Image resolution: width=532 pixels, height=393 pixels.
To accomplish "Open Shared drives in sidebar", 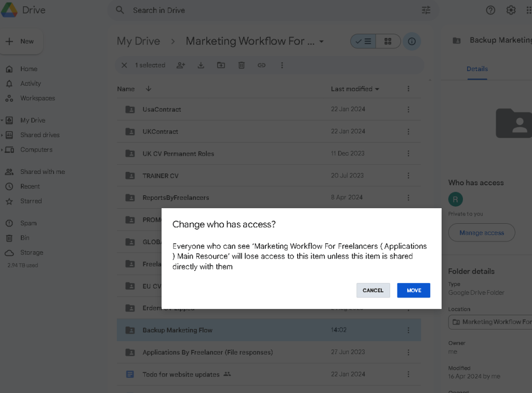I will [39, 135].
